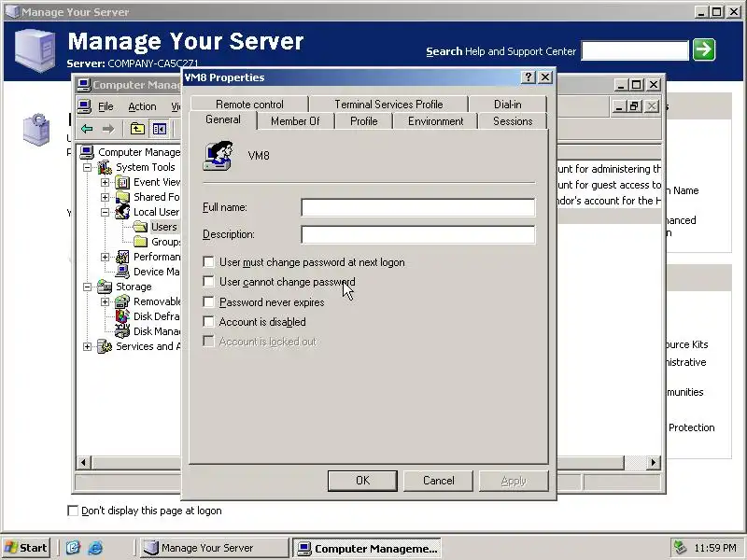Select the Storage node icon
The height and width of the screenshot is (560, 747).
click(105, 287)
